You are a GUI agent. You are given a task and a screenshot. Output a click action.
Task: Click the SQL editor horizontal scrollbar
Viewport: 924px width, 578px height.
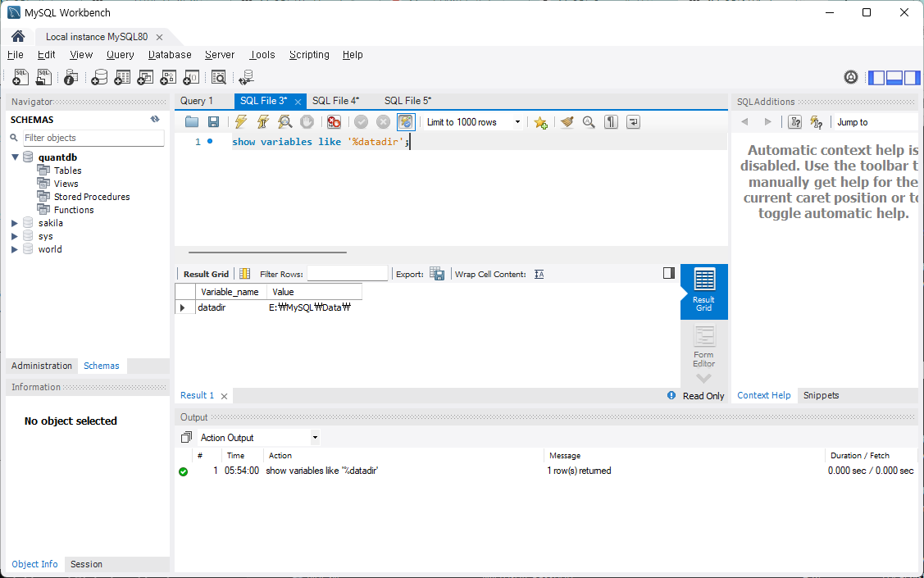(x=267, y=253)
